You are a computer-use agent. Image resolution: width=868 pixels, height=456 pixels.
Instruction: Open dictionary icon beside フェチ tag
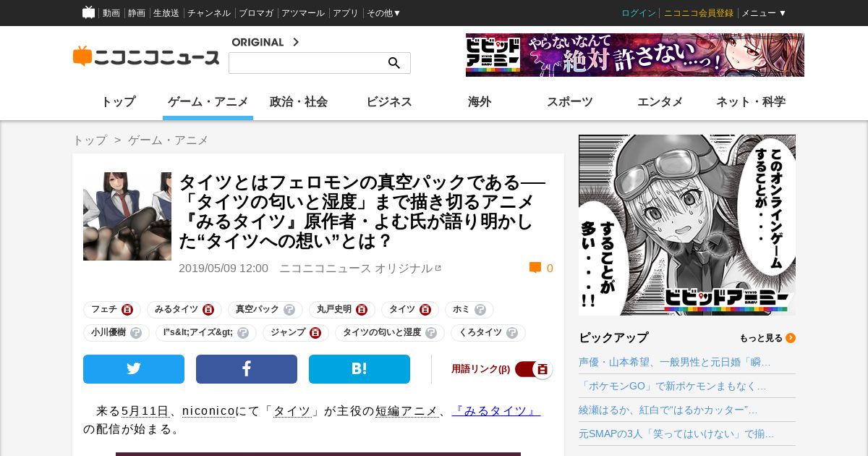tap(127, 310)
